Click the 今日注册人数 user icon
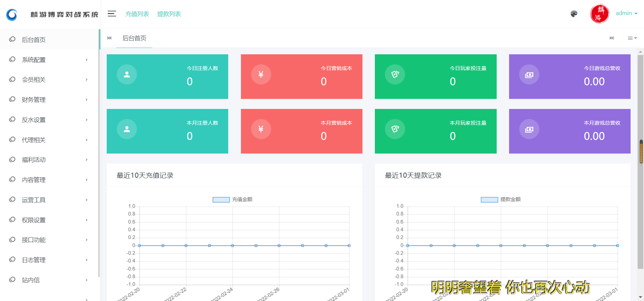This screenshot has width=644, height=301. [127, 74]
